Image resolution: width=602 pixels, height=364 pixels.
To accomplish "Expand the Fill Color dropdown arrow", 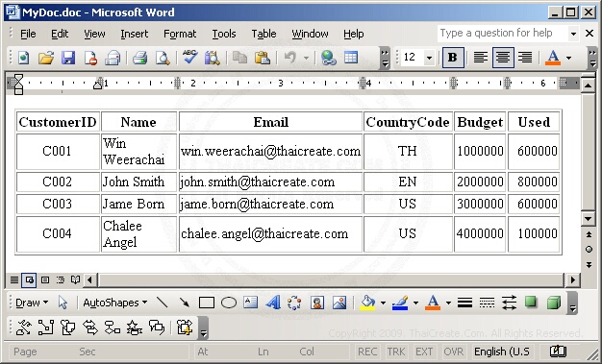I will (383, 303).
